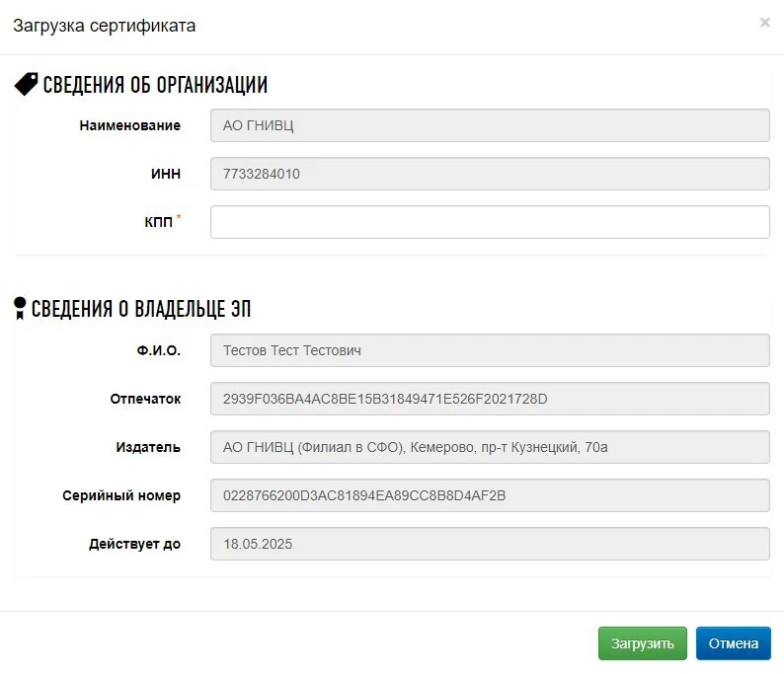Click the ИНН field with 7733284010
784x674 pixels.
[490, 174]
